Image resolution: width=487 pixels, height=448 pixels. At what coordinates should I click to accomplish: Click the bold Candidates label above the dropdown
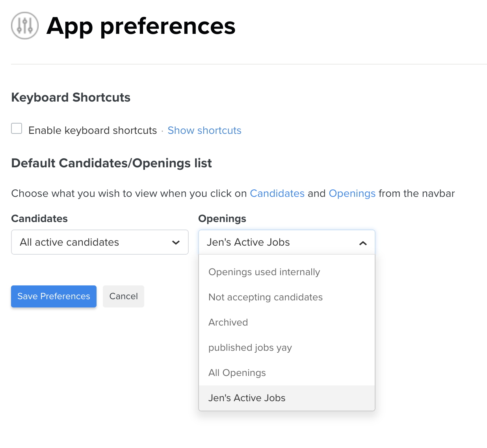click(39, 218)
